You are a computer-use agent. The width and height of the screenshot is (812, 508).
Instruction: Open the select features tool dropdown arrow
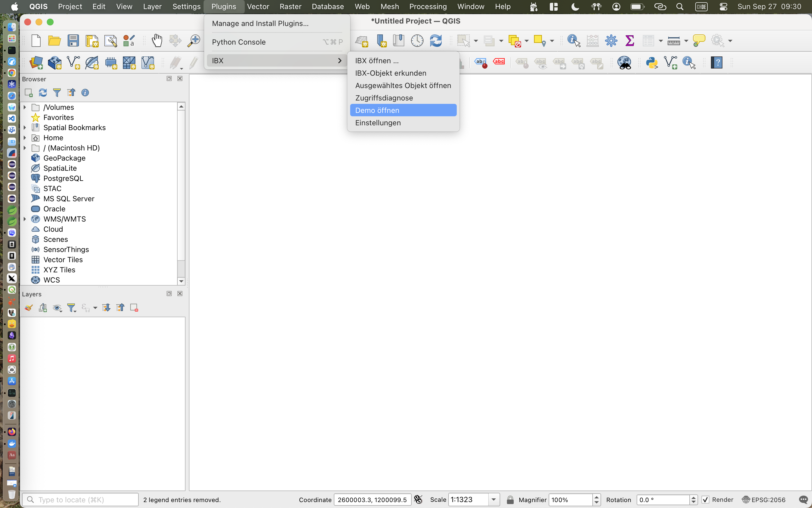pos(476,41)
